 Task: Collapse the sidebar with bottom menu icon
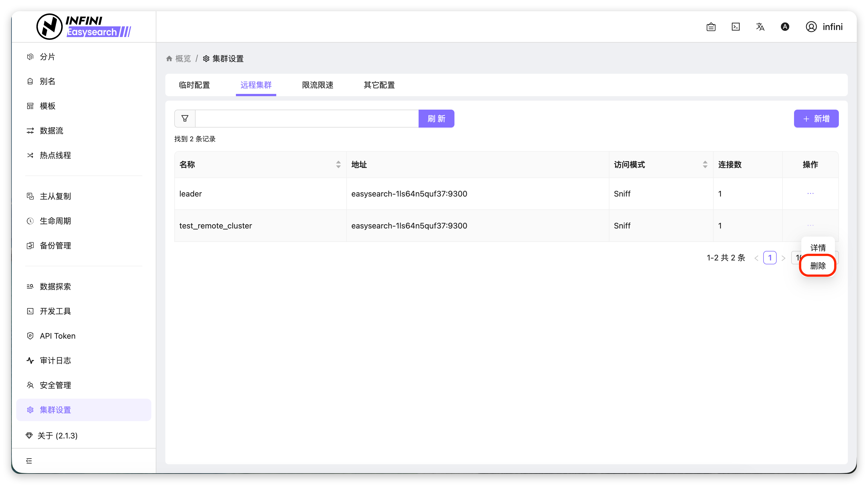pos(29,461)
